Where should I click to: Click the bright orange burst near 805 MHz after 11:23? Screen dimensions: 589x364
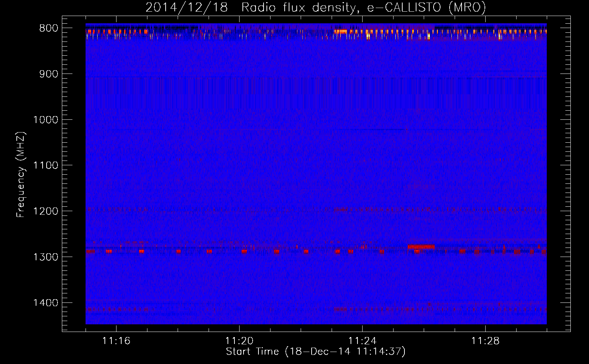pyautogui.click(x=341, y=32)
